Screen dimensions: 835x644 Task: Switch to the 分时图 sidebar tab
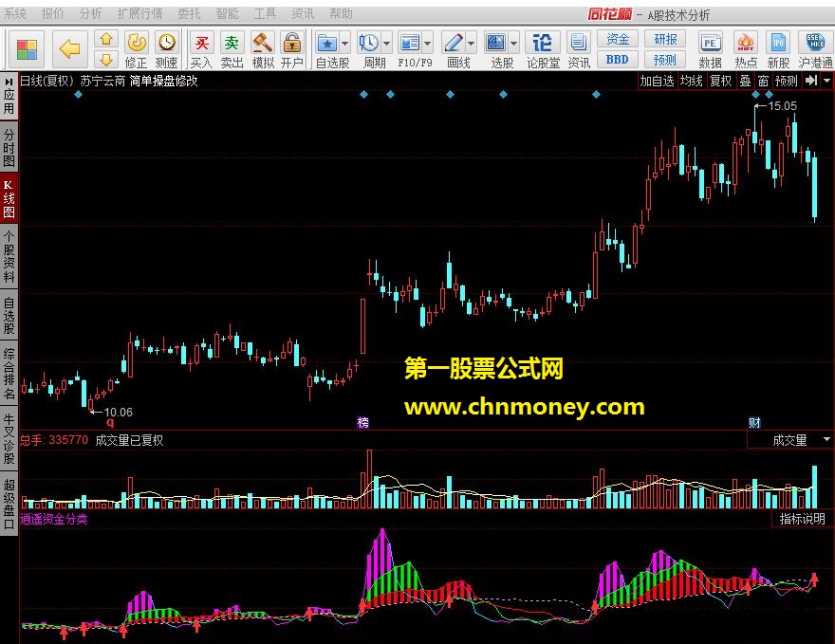[x=9, y=148]
